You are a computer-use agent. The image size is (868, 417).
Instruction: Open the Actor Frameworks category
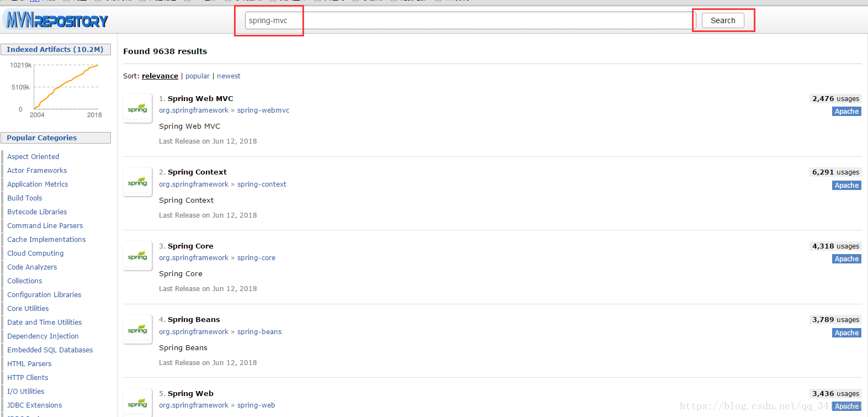[37, 171]
